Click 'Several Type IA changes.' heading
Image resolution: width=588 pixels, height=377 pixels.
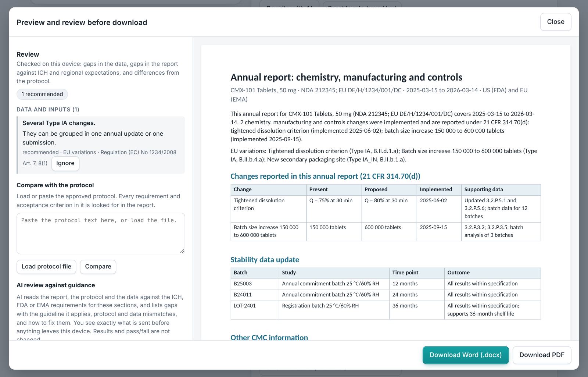(59, 123)
